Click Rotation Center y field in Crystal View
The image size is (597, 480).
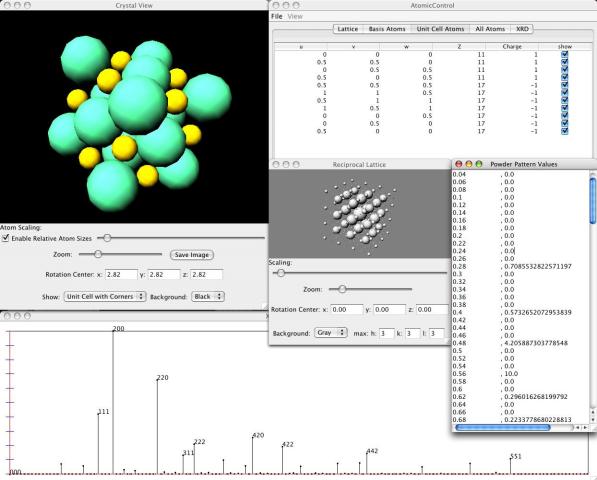click(164, 274)
